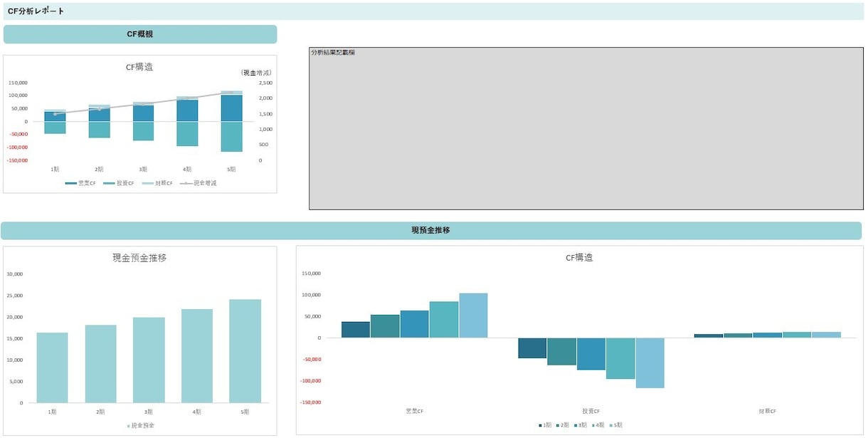Select the 現金預金推移 chart title

(139, 258)
